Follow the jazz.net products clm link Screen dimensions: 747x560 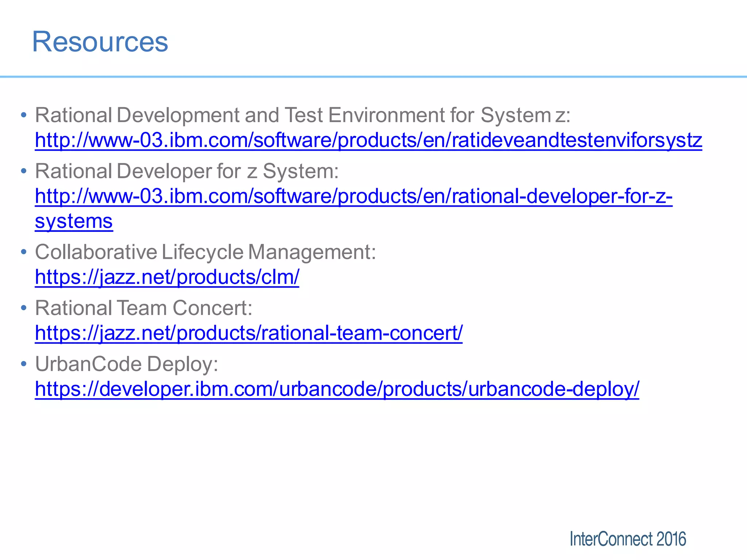coord(167,277)
